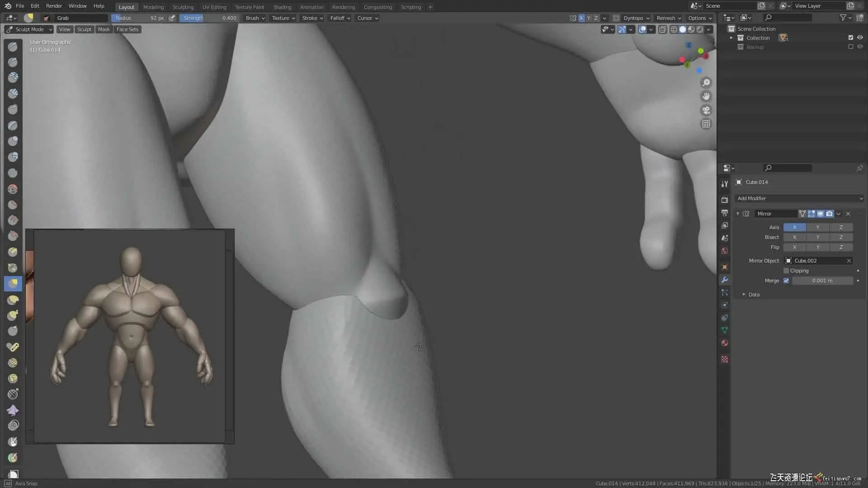Open the Render menu
Viewport: 868px width, 488px height.
pyautogui.click(x=54, y=6)
